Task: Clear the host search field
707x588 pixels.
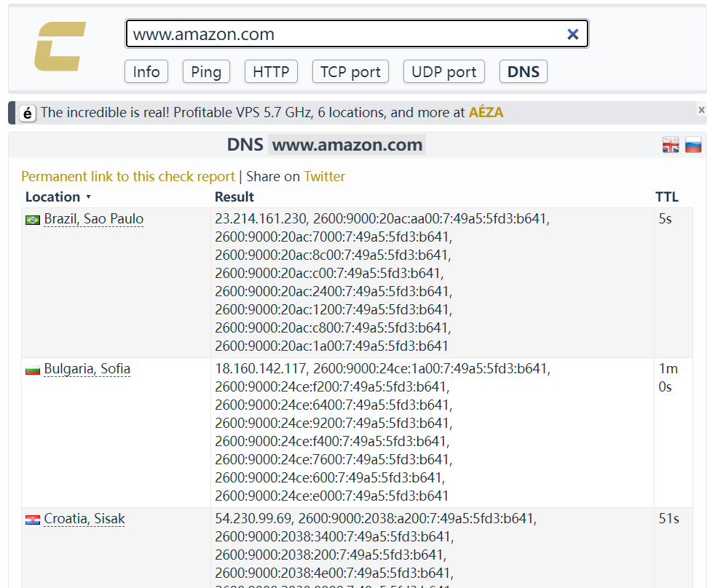Action: click(572, 34)
